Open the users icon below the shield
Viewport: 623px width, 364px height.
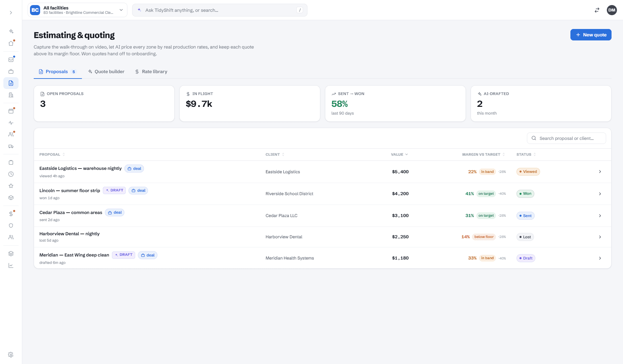pyautogui.click(x=11, y=237)
